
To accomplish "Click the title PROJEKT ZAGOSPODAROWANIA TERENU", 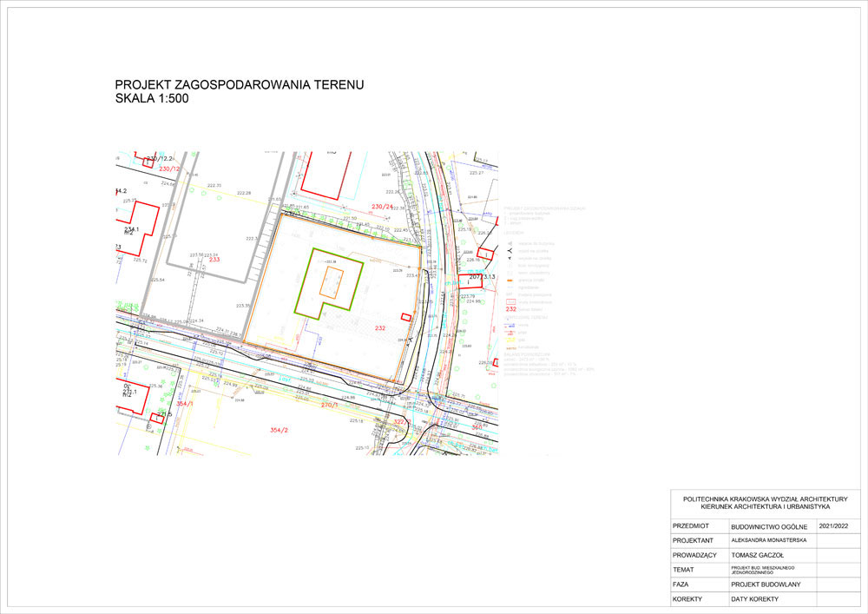I will (x=239, y=84).
